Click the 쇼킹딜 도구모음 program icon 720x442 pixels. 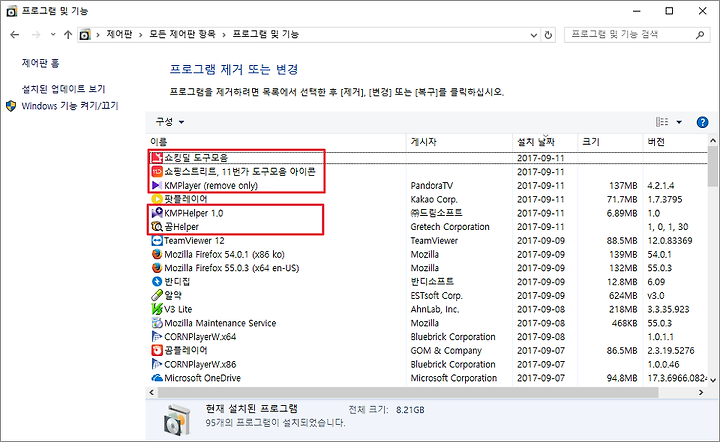[x=157, y=158]
